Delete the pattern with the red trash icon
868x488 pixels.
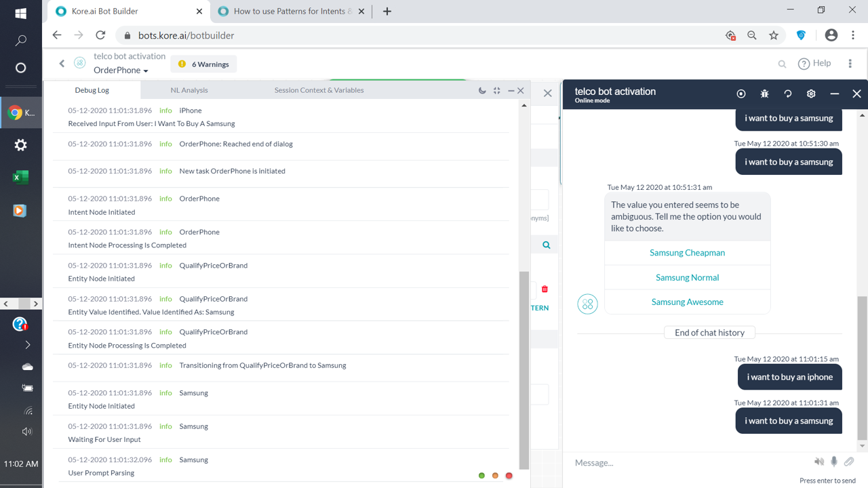(x=545, y=289)
